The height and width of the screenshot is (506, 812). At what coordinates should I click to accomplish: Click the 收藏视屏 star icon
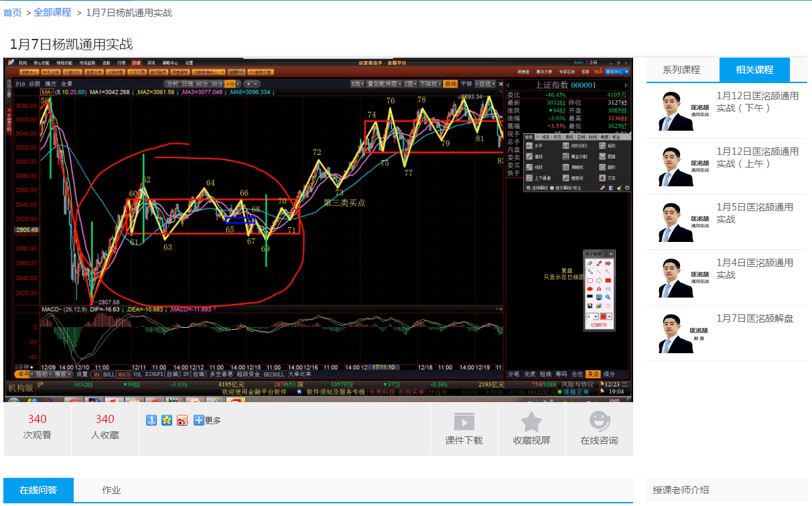(x=532, y=422)
